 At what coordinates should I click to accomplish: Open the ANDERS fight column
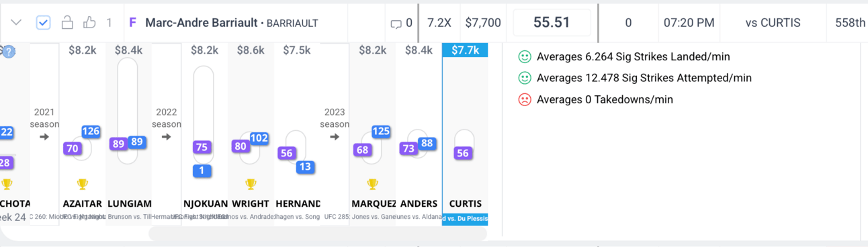tap(418, 134)
